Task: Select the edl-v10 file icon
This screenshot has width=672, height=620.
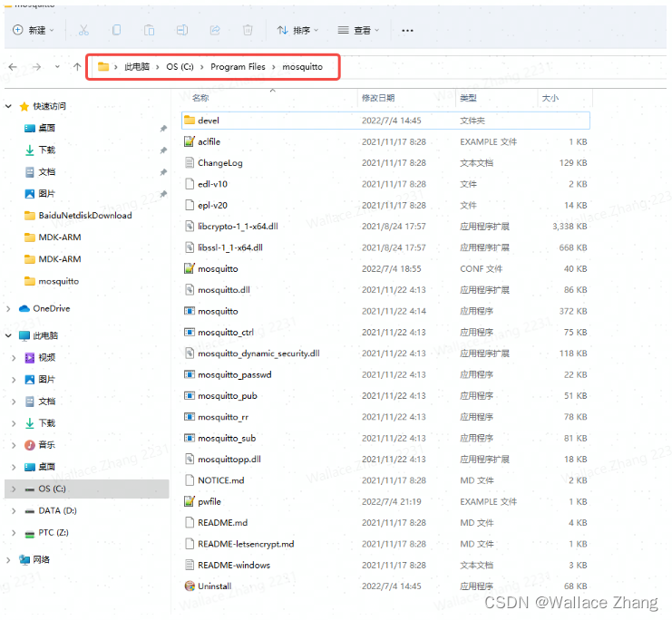Action: (190, 184)
